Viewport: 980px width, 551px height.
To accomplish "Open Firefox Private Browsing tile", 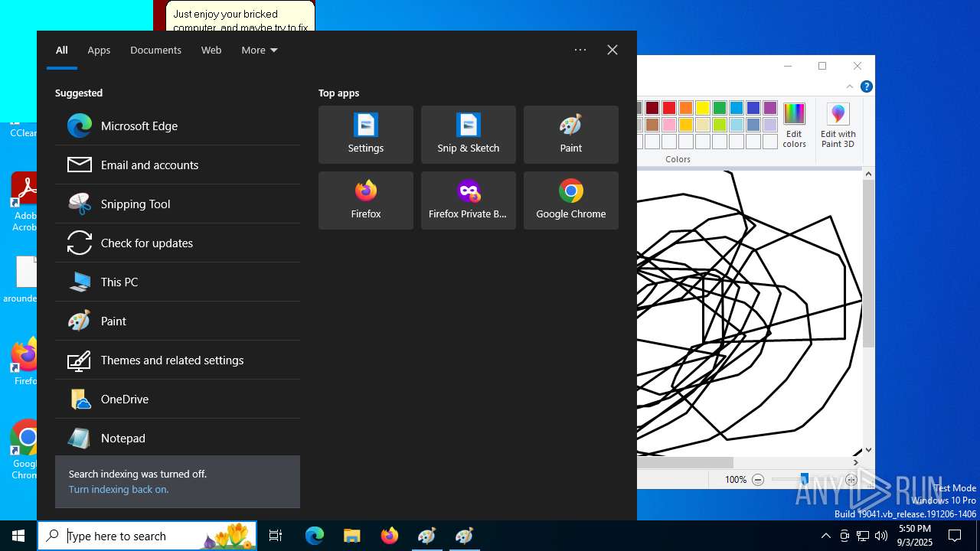I will pyautogui.click(x=469, y=201).
